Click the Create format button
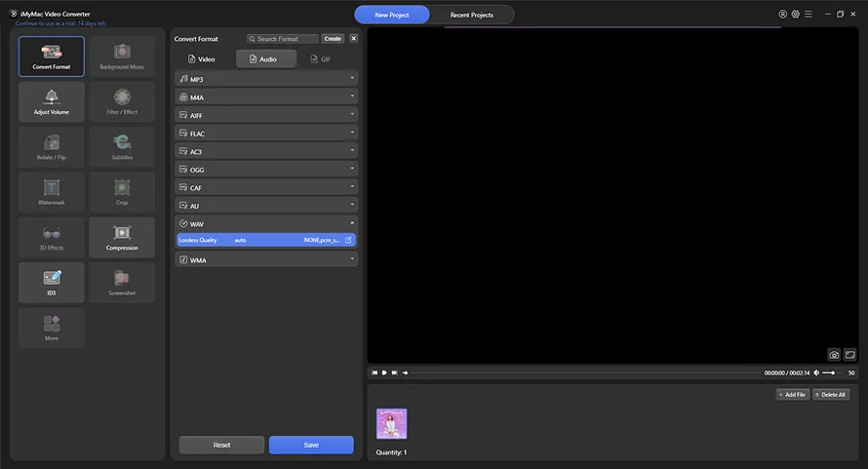 (x=333, y=39)
